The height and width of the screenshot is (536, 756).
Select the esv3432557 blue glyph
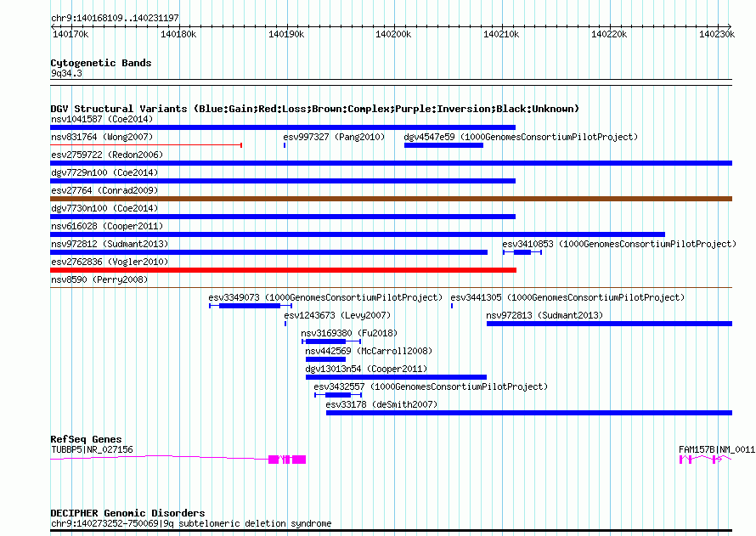click(338, 395)
